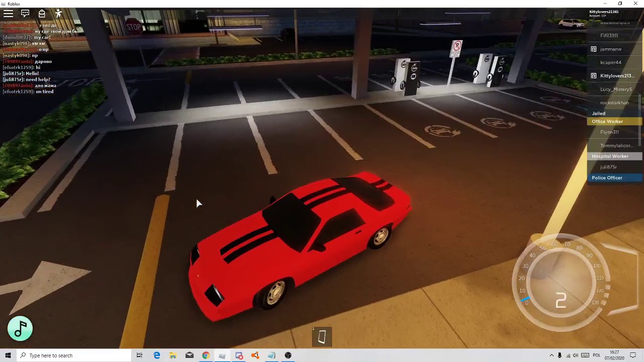
Task: Open File Explorer from the taskbar
Action: 173,355
